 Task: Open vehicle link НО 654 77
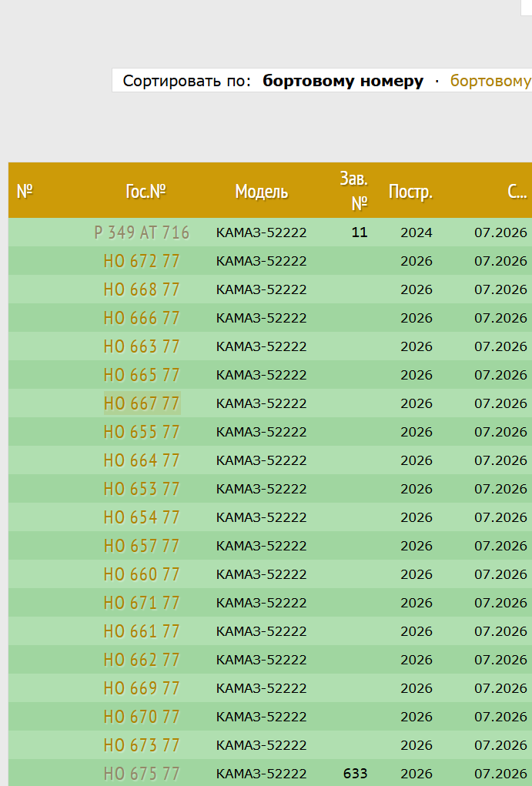[x=142, y=517]
